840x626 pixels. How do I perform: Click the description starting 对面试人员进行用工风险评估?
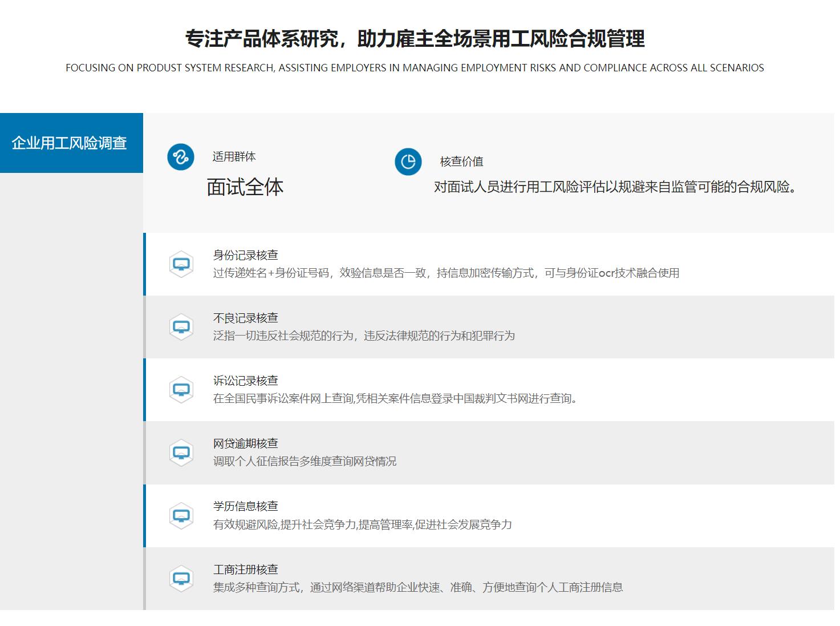616,187
